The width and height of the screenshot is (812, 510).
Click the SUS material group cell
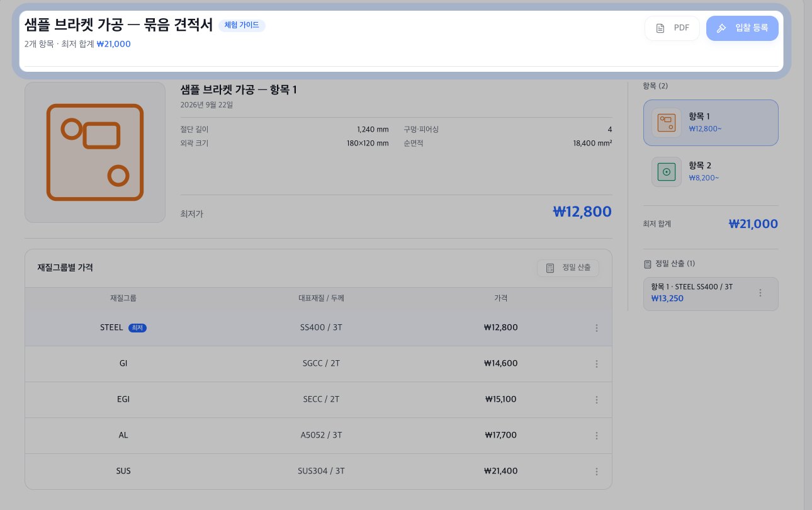123,472
